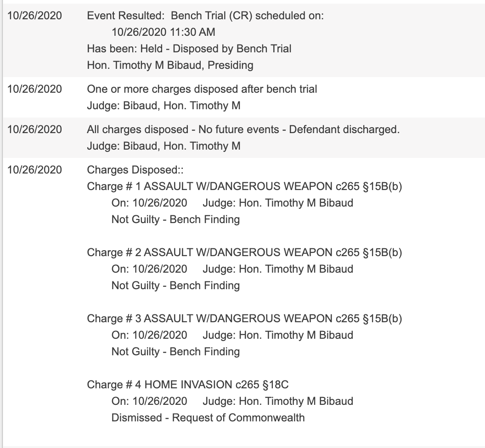Image resolution: width=485 pixels, height=448 pixels.
Task: Click the 11:30 AM scheduled time text
Action: (x=163, y=32)
